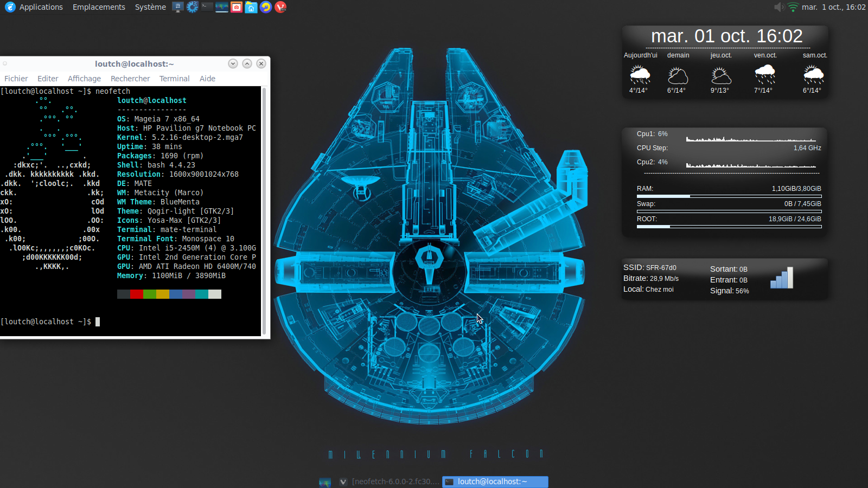Viewport: 868px width, 488px height.
Task: Switch to loutch@localhost taskbar button
Action: (x=495, y=481)
